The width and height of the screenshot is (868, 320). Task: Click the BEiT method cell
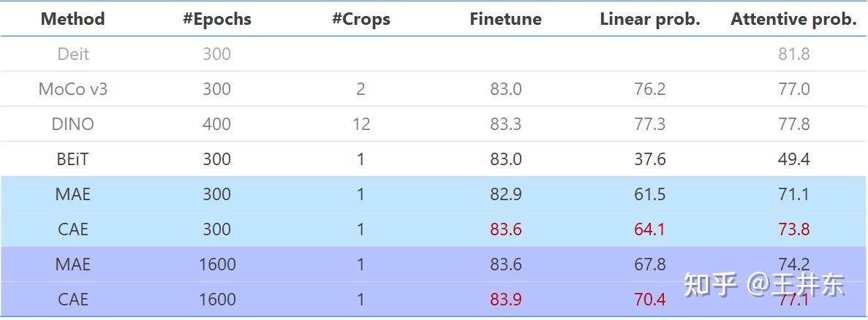(72, 159)
